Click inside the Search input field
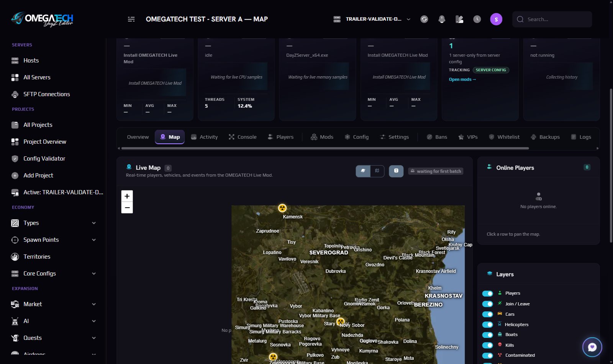This screenshot has width=613, height=364. 552,19
